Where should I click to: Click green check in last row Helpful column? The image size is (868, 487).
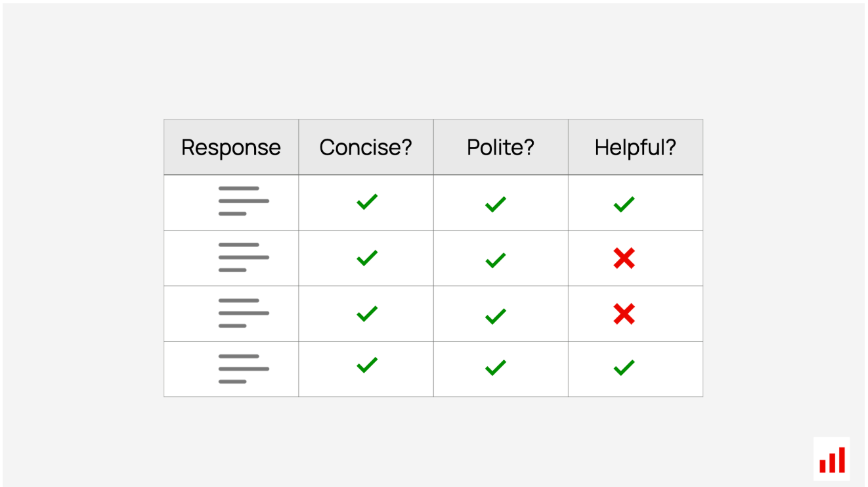[x=624, y=367]
